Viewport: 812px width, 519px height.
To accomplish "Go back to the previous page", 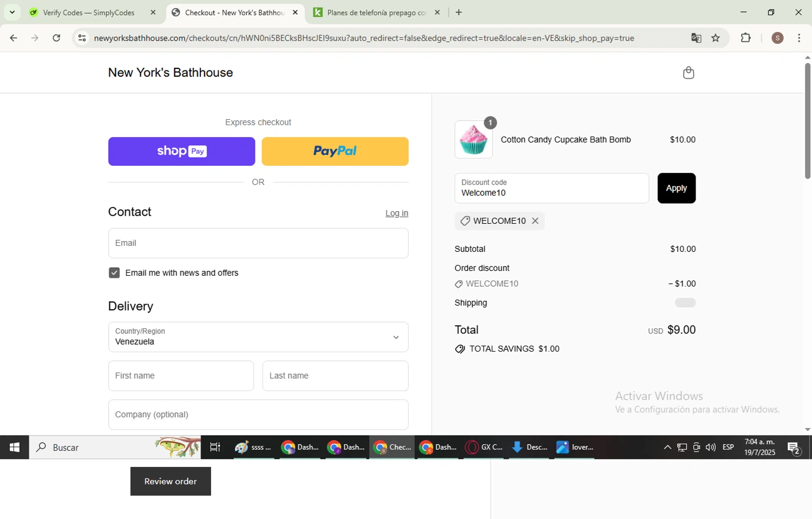I will pyautogui.click(x=14, y=38).
